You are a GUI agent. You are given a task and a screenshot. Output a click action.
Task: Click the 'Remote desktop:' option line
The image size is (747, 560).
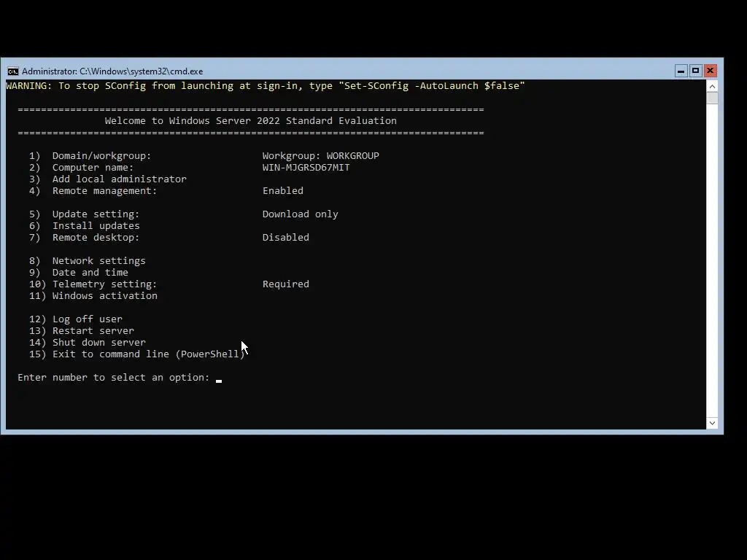84,238
